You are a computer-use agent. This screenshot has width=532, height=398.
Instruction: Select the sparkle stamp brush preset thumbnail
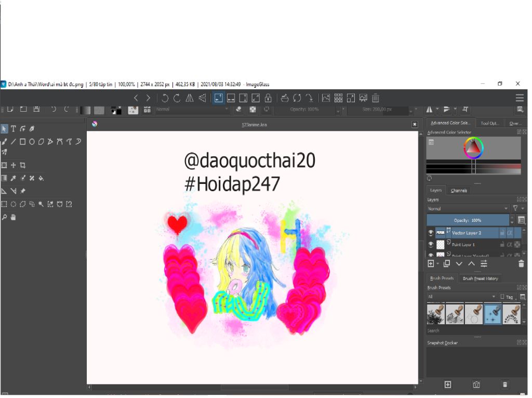coord(493,314)
